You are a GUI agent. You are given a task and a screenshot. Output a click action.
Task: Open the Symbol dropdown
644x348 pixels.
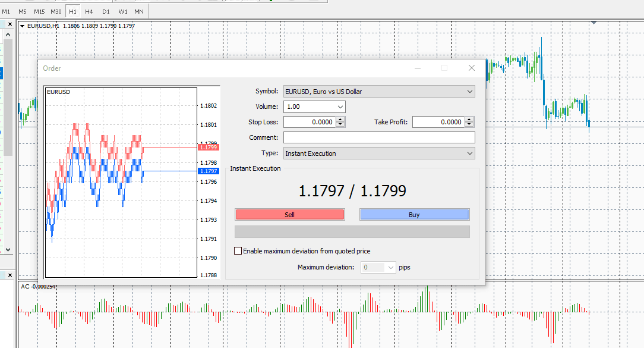tap(379, 92)
